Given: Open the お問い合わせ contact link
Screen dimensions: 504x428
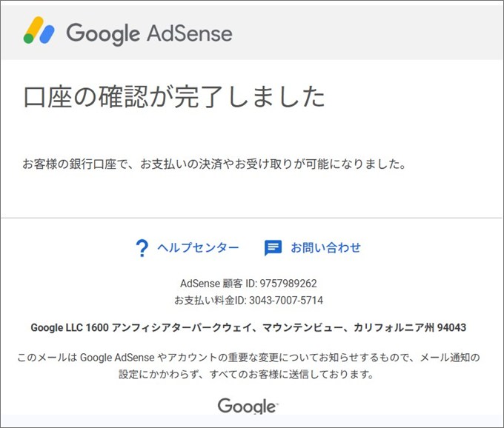Looking at the screenshot, I should (325, 247).
